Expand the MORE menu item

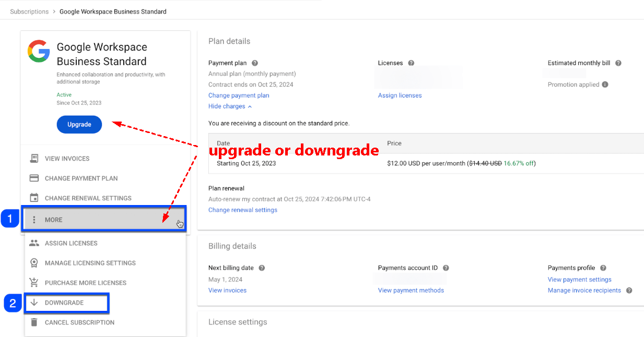coord(103,220)
